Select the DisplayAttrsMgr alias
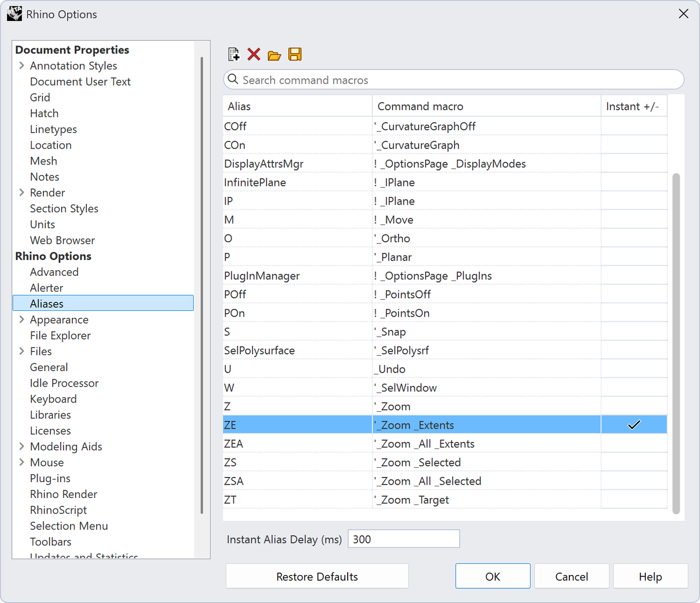Image resolution: width=700 pixels, height=603 pixels. point(297,164)
